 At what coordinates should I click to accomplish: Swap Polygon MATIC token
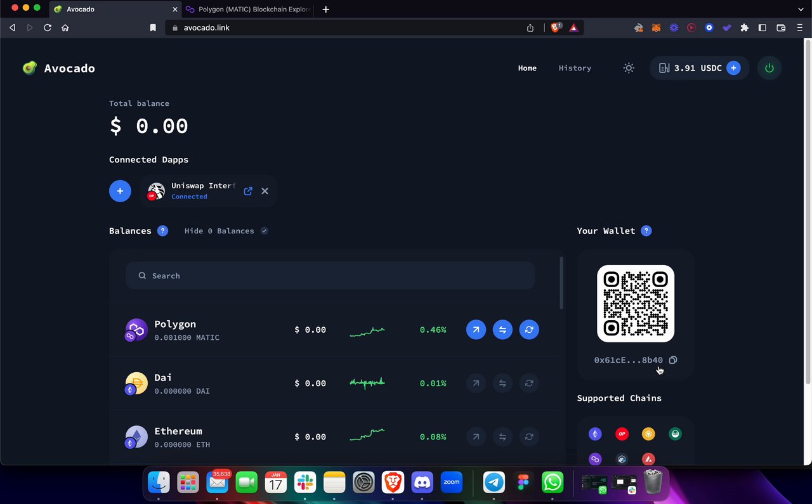pos(502,330)
